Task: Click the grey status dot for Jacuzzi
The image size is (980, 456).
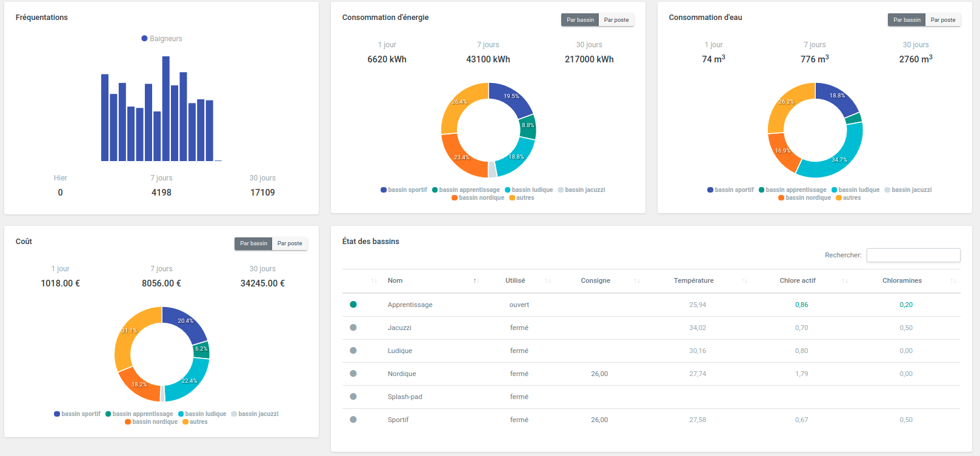Action: (x=353, y=328)
